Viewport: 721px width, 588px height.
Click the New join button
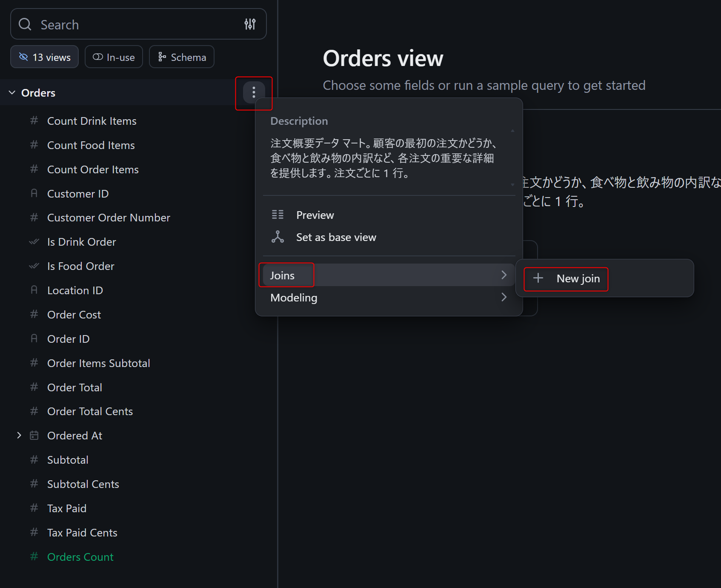coord(578,278)
